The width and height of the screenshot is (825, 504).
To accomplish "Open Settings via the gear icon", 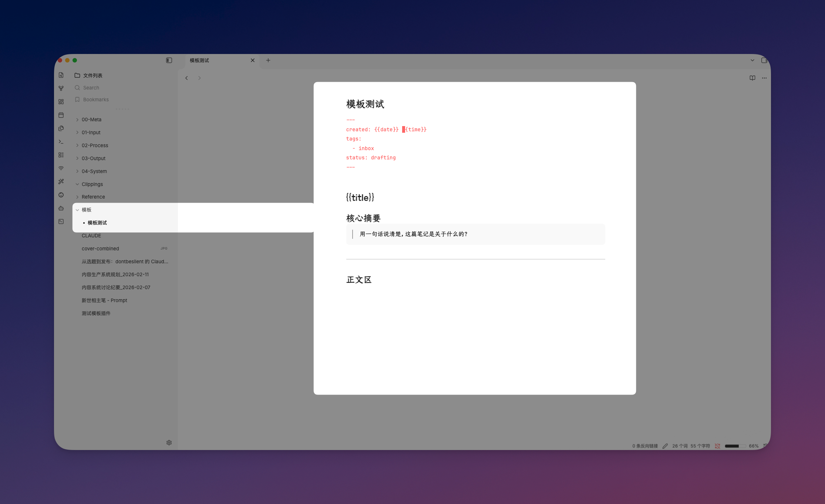I will click(169, 442).
